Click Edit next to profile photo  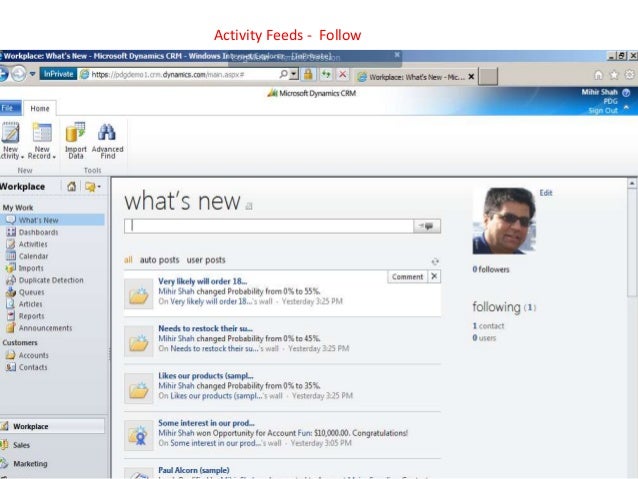[x=546, y=193]
